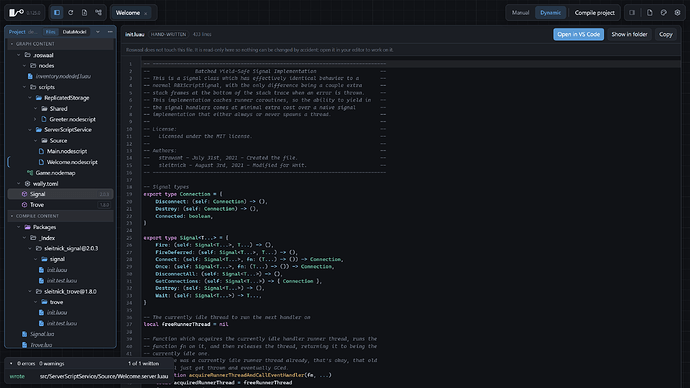Click the written Welcome.server.luau path

(104, 377)
